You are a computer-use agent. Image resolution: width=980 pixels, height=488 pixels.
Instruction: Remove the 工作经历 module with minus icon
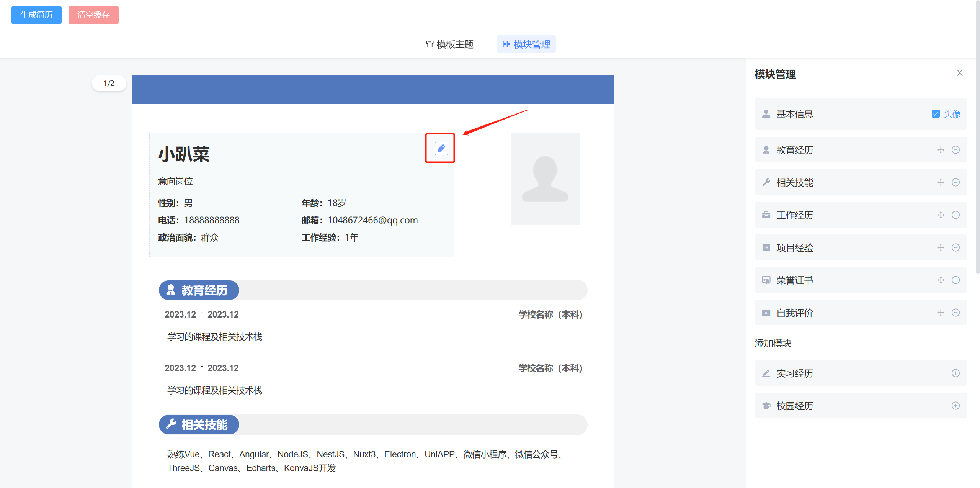click(955, 215)
